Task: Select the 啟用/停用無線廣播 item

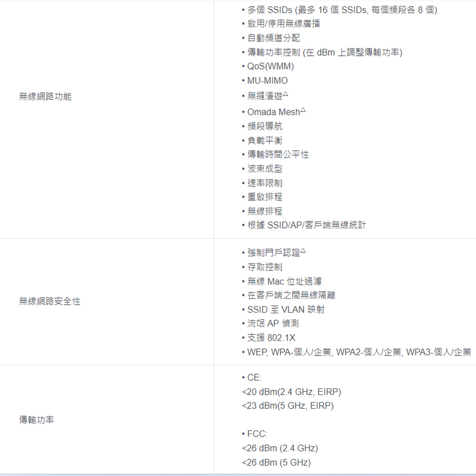Action: pyautogui.click(x=283, y=24)
